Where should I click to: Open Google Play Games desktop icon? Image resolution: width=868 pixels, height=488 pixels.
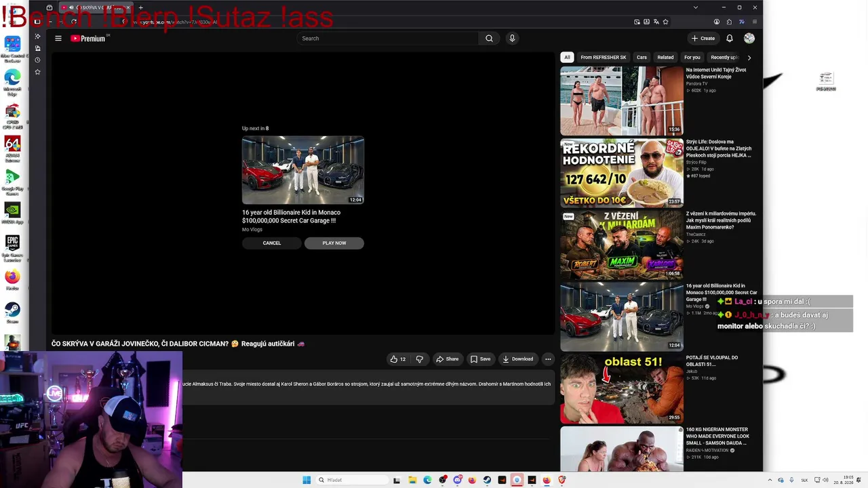tap(12, 182)
